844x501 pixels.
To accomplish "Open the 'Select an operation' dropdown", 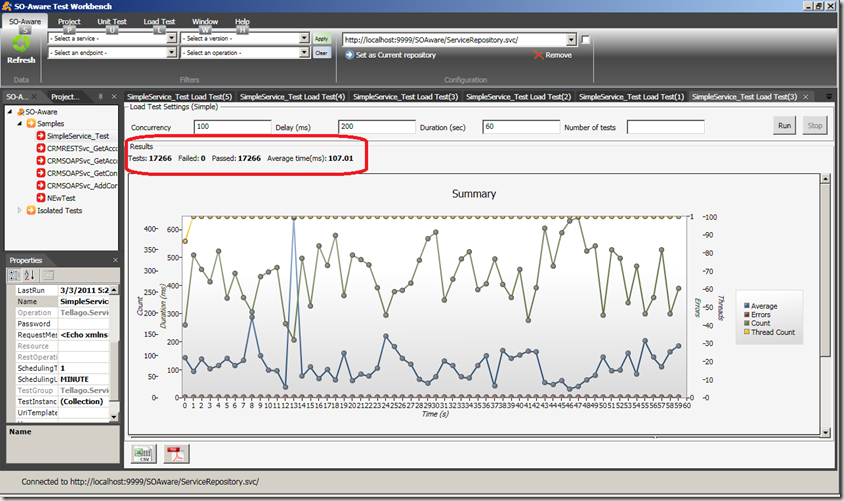I will coord(304,53).
